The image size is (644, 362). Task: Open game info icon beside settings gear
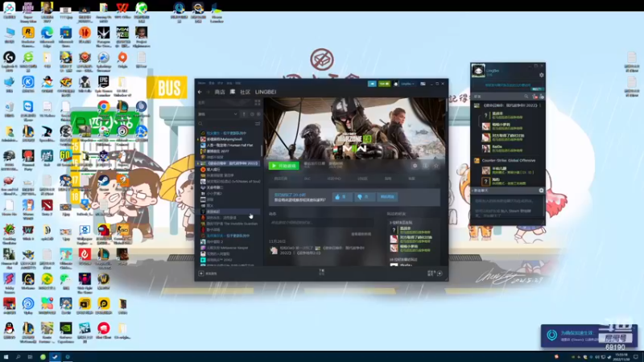pyautogui.click(x=426, y=166)
